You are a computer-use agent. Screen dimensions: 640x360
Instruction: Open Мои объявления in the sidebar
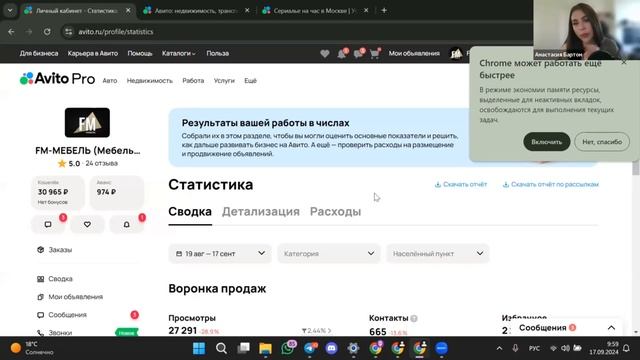[76, 297]
